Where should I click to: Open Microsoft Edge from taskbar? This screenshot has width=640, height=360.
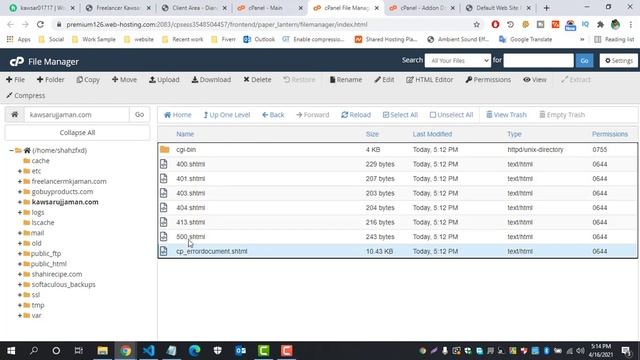point(195,351)
